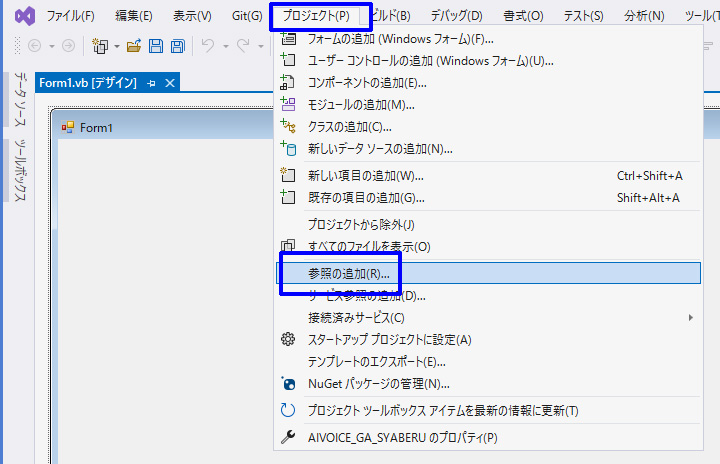Image resolution: width=720 pixels, height=464 pixels.
Task: Click the NuGet package manager icon
Action: pos(288,384)
